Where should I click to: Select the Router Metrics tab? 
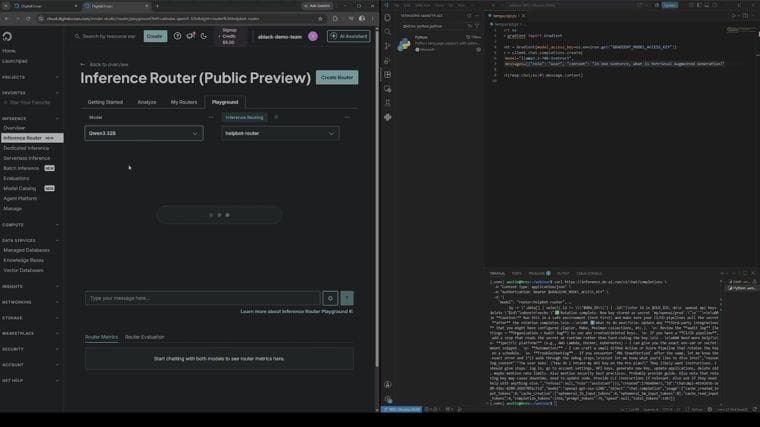coord(101,337)
